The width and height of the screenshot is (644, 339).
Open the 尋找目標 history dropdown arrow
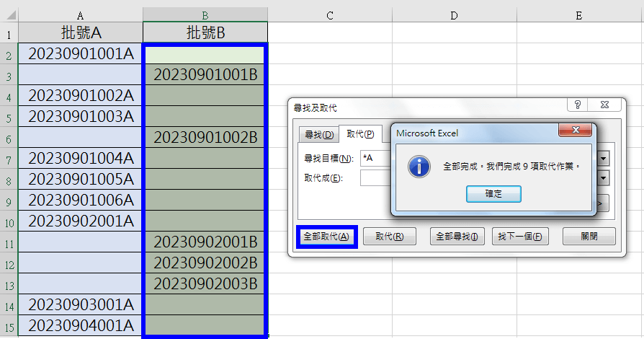pos(604,158)
